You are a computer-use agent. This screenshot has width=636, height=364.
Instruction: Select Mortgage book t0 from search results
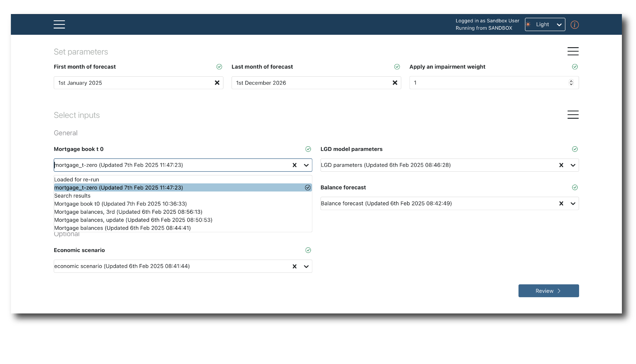click(120, 204)
